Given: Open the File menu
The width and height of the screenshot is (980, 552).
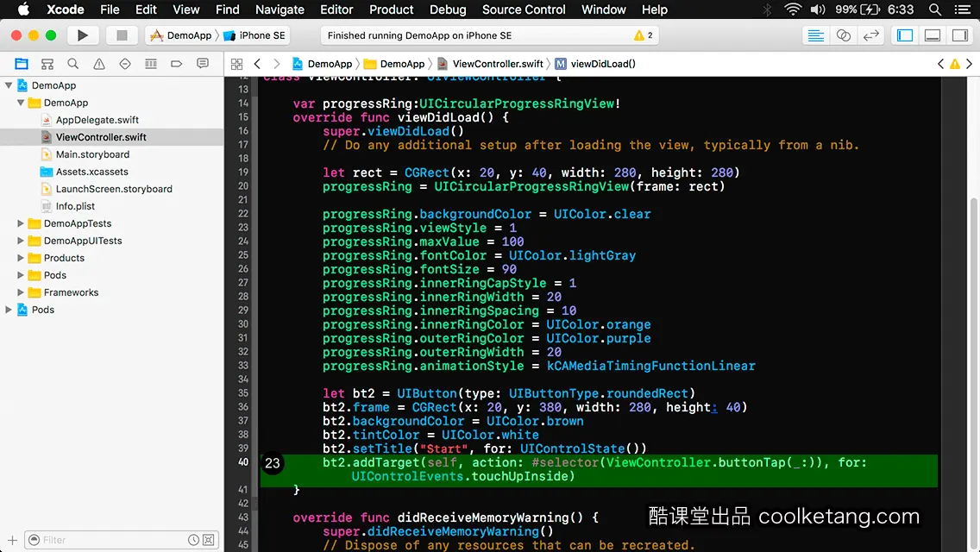Looking at the screenshot, I should 110,9.
